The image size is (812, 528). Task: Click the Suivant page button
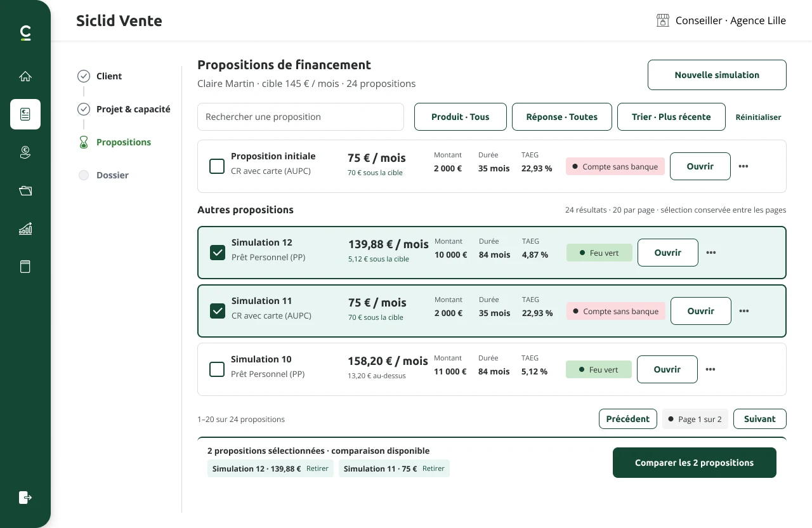point(760,419)
